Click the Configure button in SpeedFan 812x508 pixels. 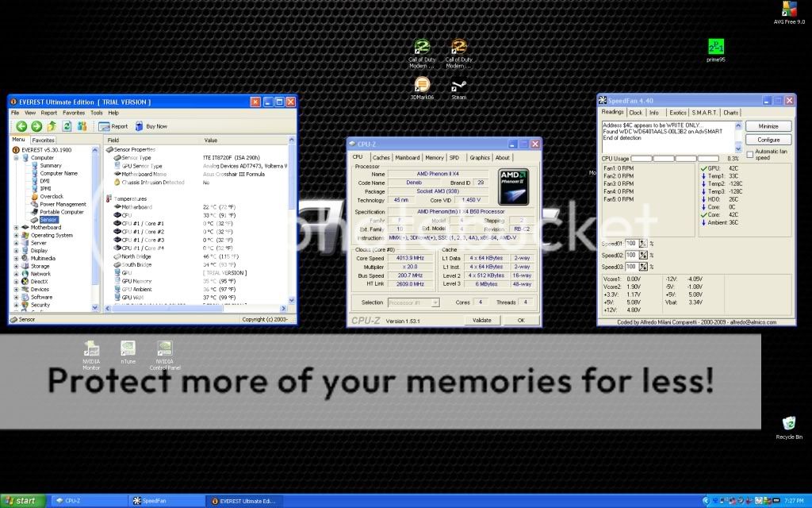[x=768, y=140]
